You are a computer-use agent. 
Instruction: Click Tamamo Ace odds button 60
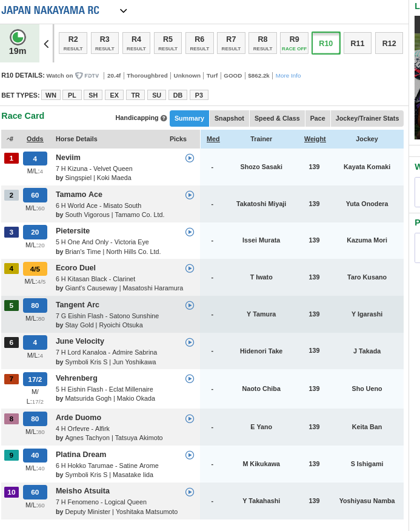tap(35, 195)
